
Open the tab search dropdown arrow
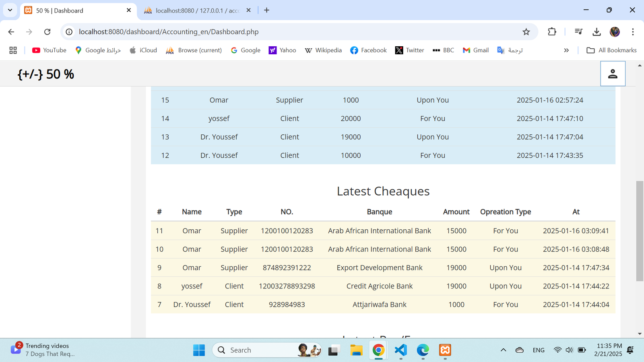click(x=10, y=10)
